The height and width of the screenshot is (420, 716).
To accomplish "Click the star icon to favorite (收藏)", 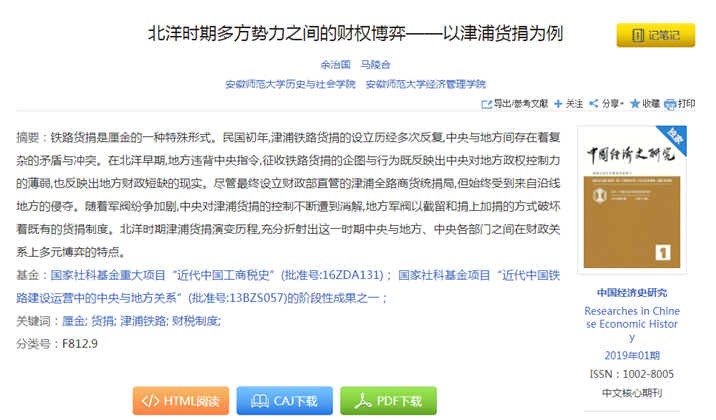I will tap(634, 104).
